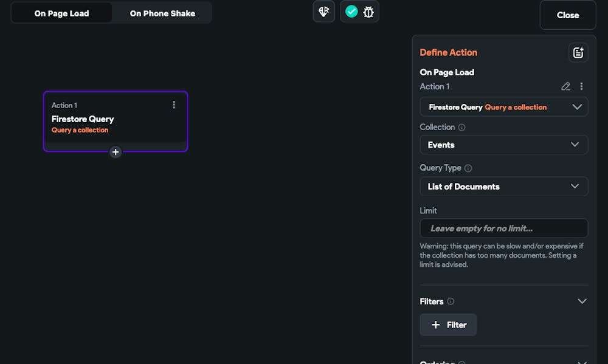Collapse the Filters section chevron
Screen dimensions: 608x364
coord(582,301)
